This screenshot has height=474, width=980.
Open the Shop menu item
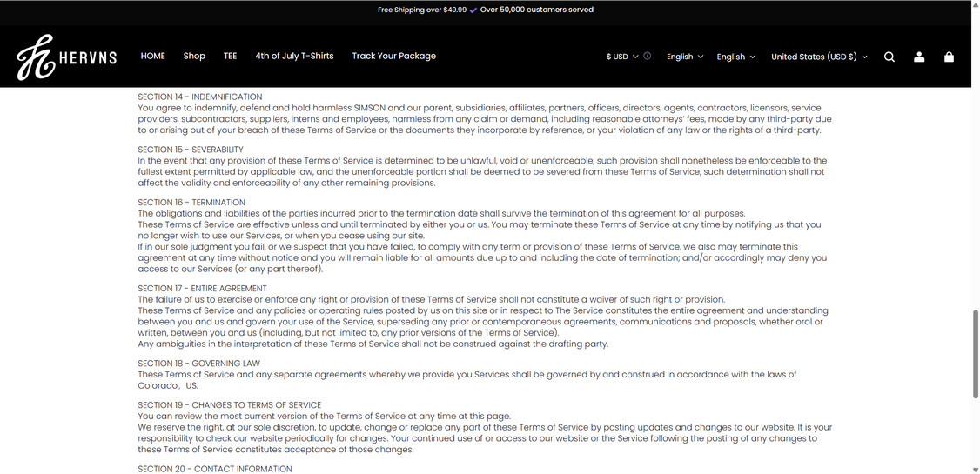pos(194,57)
